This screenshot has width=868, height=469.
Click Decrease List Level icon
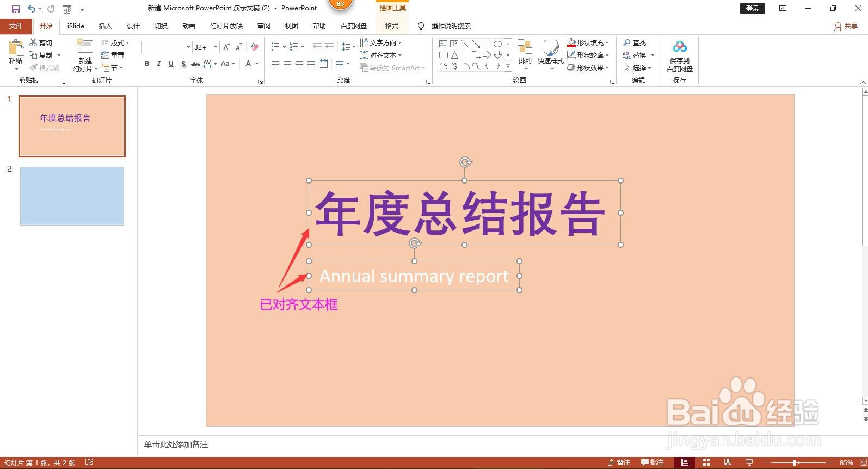(x=317, y=47)
